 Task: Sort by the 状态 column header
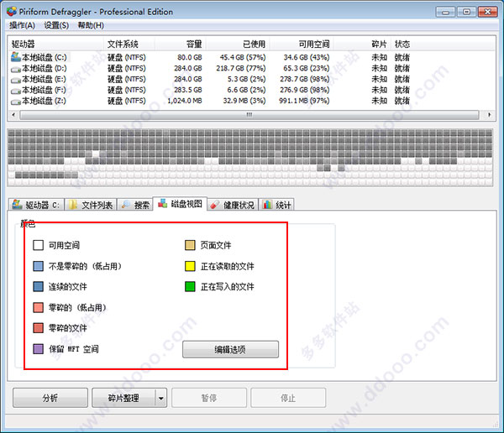pyautogui.click(x=402, y=44)
